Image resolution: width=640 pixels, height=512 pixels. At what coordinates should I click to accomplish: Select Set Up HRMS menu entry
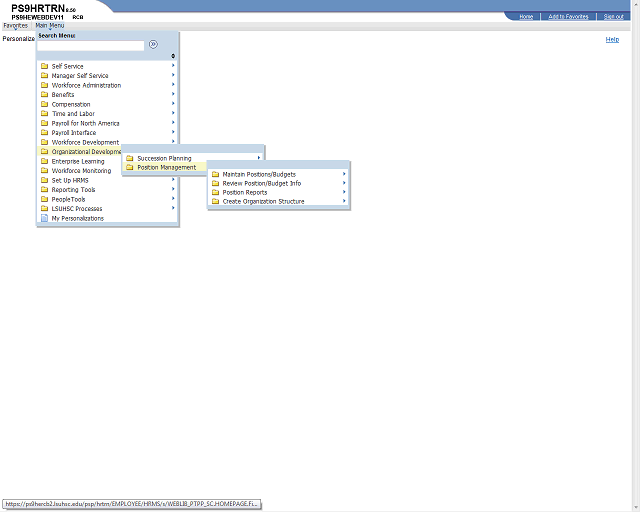pos(70,180)
